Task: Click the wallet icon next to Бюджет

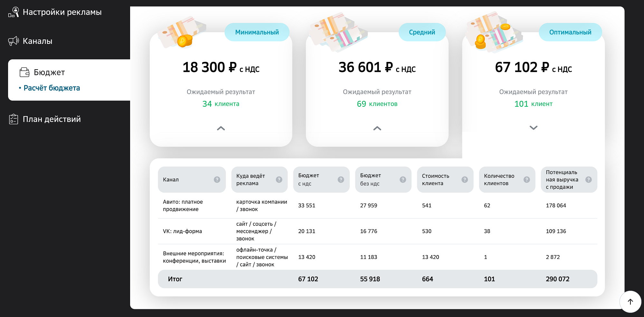Action: tap(24, 72)
